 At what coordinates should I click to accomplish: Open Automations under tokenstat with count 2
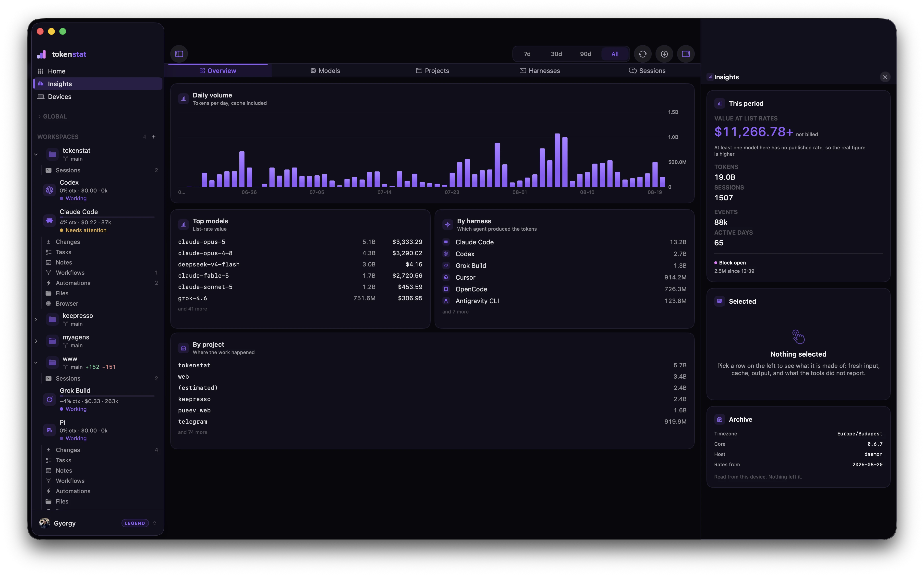101,283
